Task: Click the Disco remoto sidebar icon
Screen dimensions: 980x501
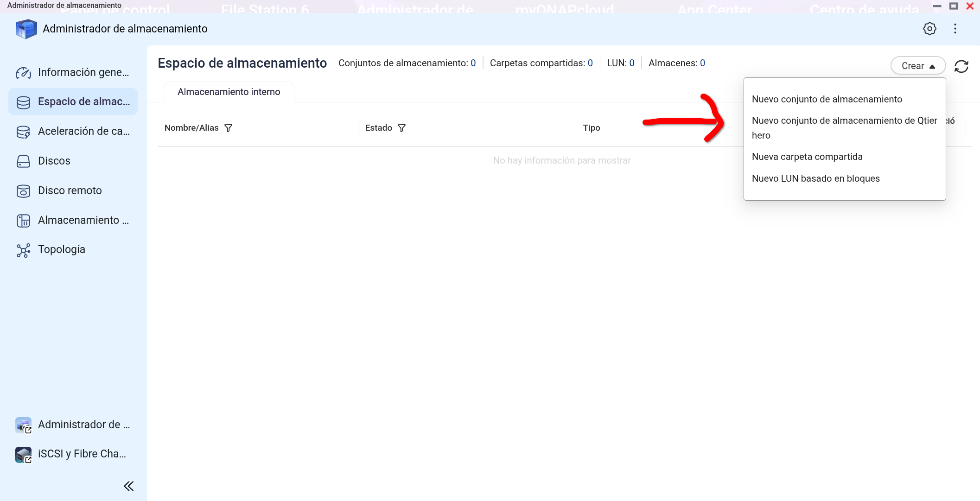Action: [23, 191]
